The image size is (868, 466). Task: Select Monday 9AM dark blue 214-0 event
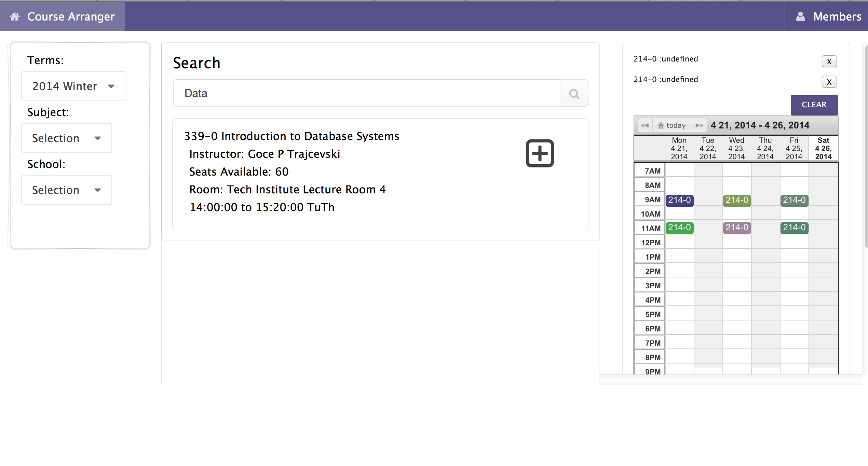tap(679, 200)
